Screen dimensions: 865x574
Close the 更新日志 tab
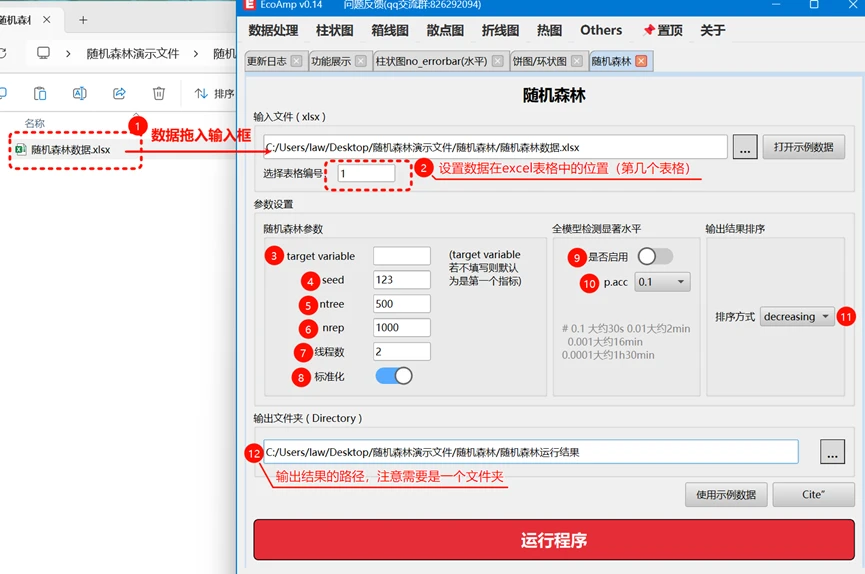coord(296,61)
